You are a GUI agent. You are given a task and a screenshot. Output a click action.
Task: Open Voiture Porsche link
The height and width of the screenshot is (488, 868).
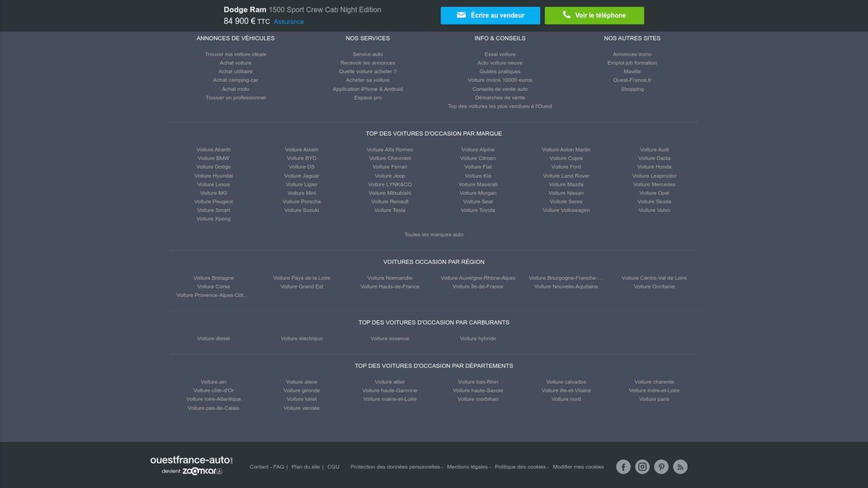pyautogui.click(x=302, y=202)
